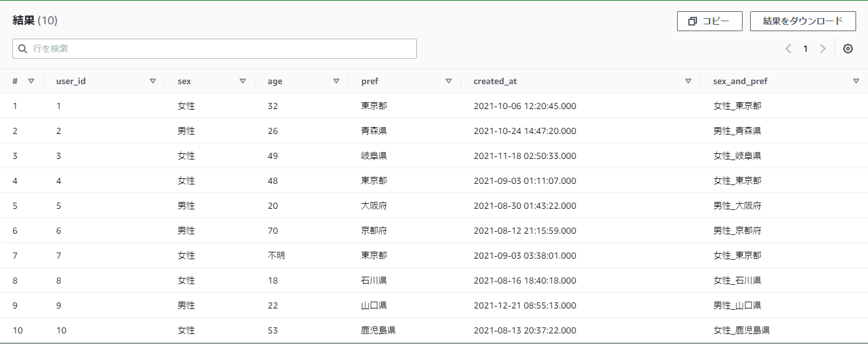Click the magnifier icon in search box

tap(23, 49)
